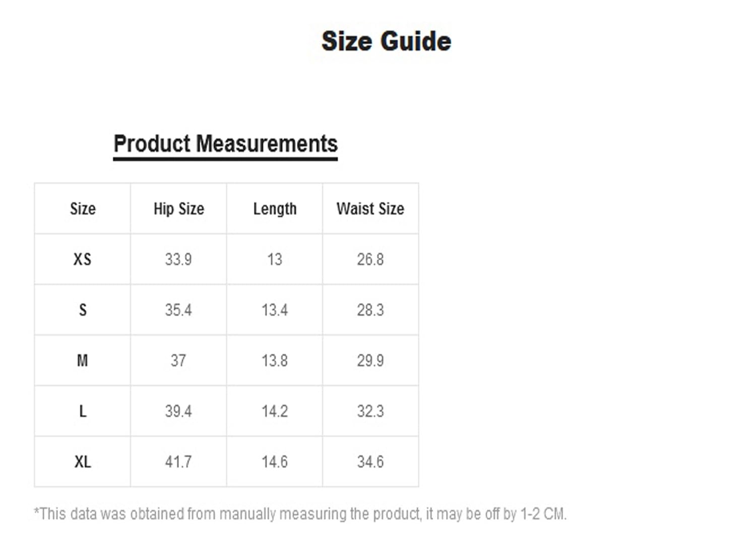Click the Waist Size column header
Screen dimensions: 756x554
coord(370,209)
